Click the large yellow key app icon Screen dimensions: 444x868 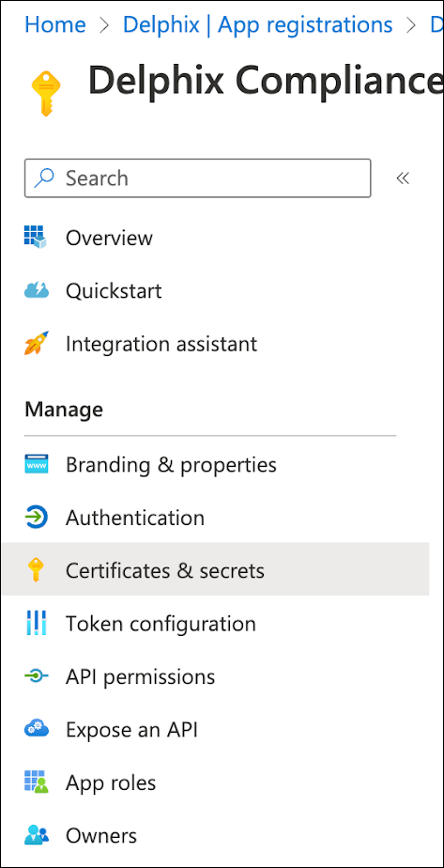tap(46, 92)
